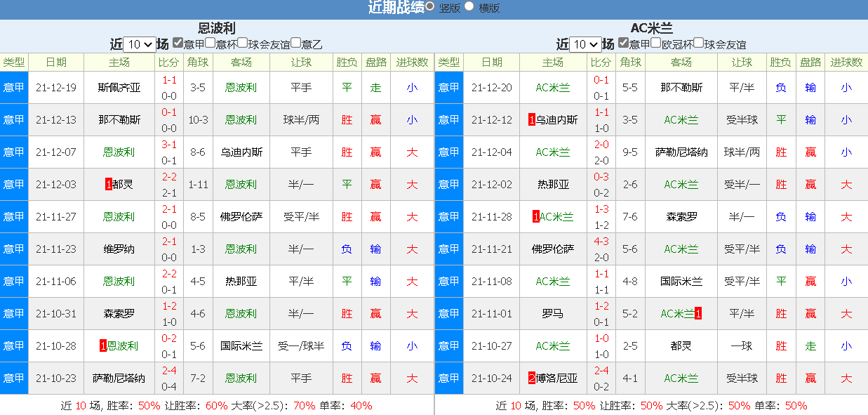This screenshot has height=415, width=868.
Task: Open home team 维罗纳 on 21-11-23 row
Action: pyautogui.click(x=119, y=249)
